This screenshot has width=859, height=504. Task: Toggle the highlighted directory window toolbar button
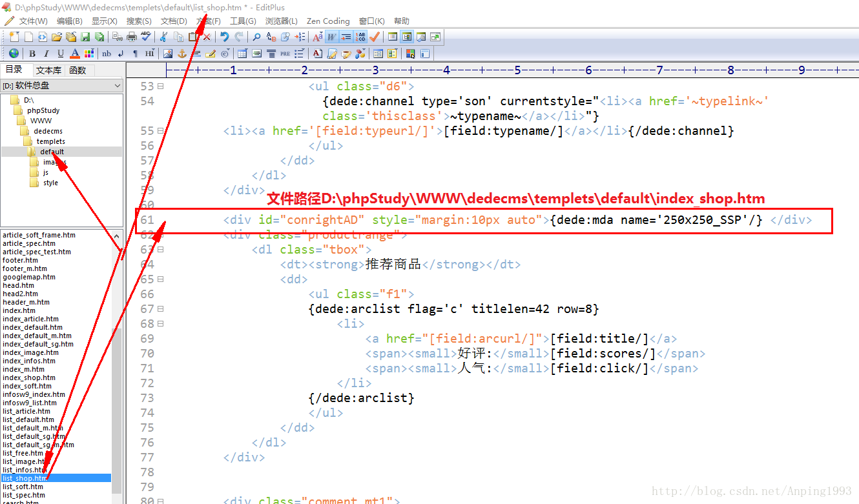[407, 37]
